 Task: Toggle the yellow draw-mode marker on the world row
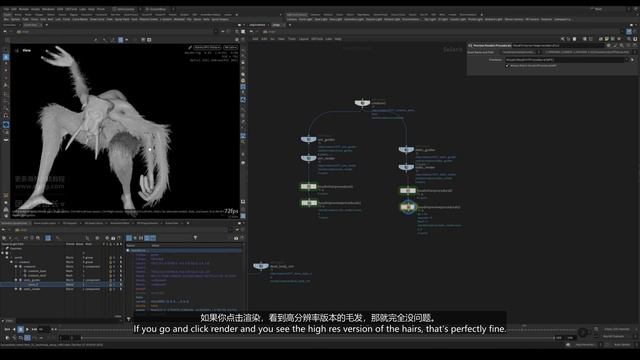[110, 258]
